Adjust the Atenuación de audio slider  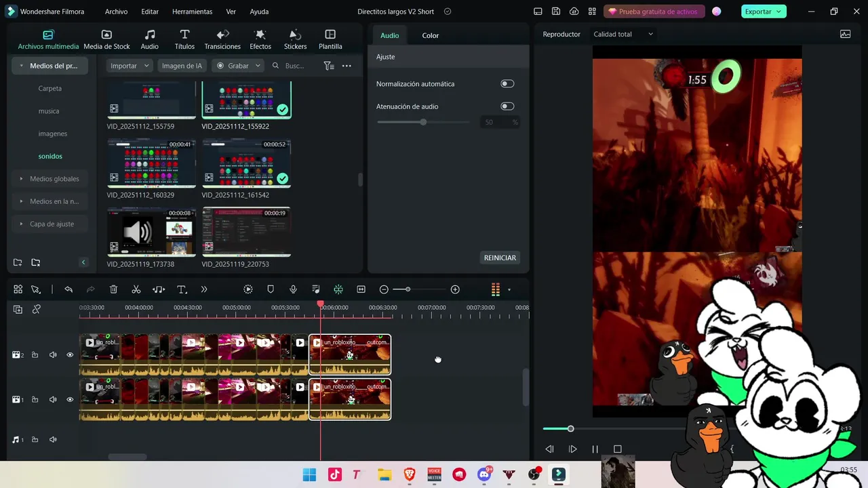[x=423, y=122]
